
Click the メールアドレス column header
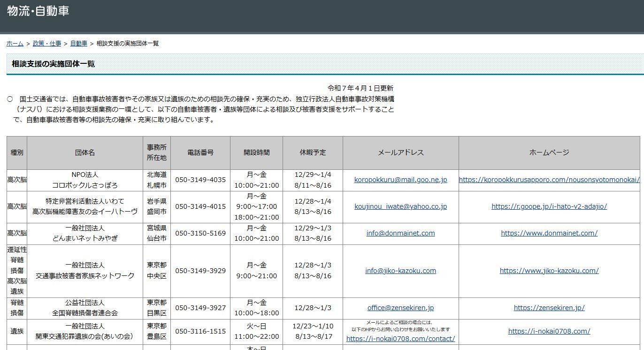point(401,153)
